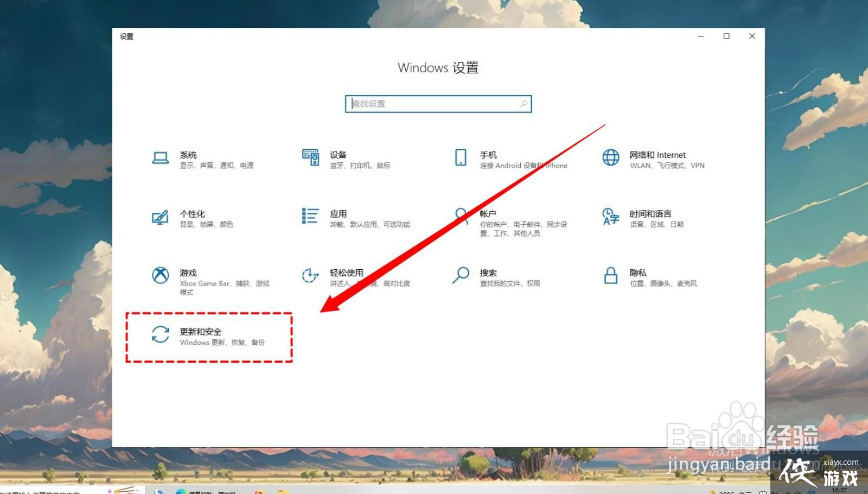Viewport: 868px width, 494px height.
Task: Close the 设置 window
Action: click(752, 36)
